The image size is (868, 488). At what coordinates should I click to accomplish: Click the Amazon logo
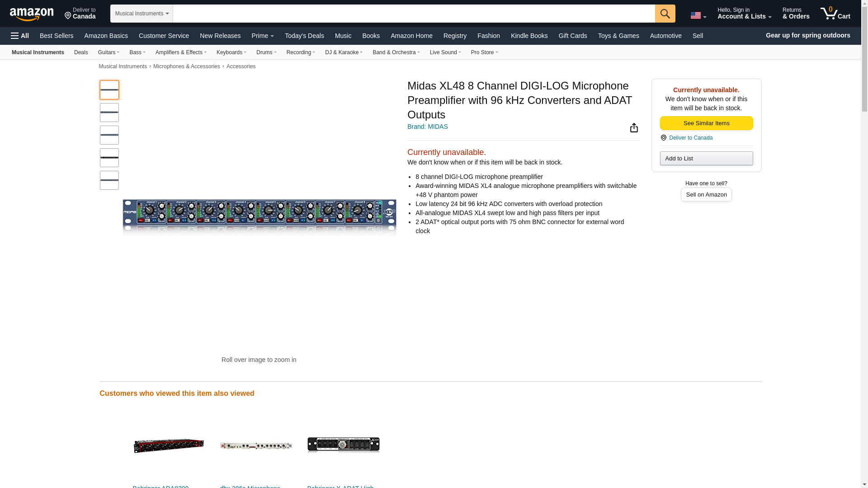tap(32, 14)
